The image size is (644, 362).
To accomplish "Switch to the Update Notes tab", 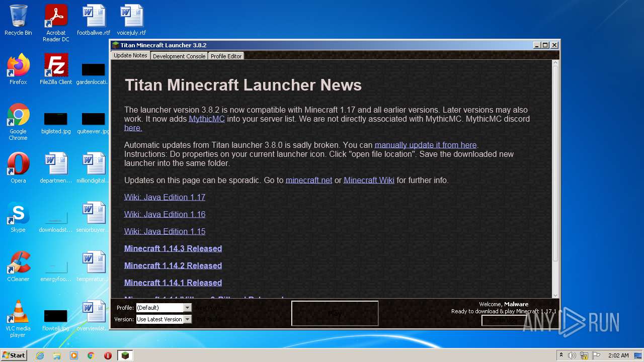I will point(130,55).
